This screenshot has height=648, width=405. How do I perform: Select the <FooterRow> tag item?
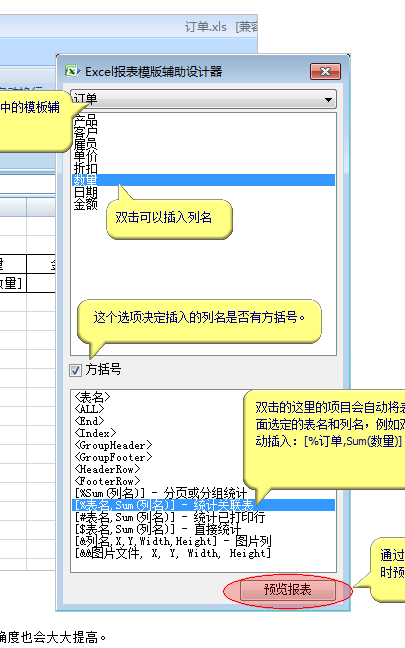(107, 481)
